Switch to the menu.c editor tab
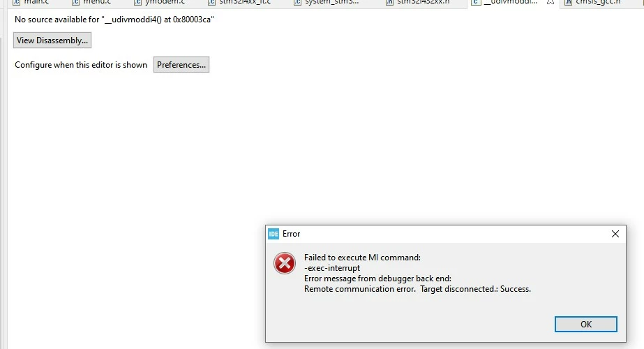The height and width of the screenshot is (349, 644). click(x=92, y=3)
